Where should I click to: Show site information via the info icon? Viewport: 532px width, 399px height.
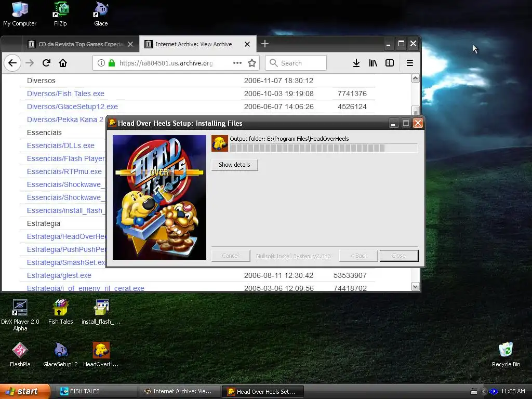101,63
